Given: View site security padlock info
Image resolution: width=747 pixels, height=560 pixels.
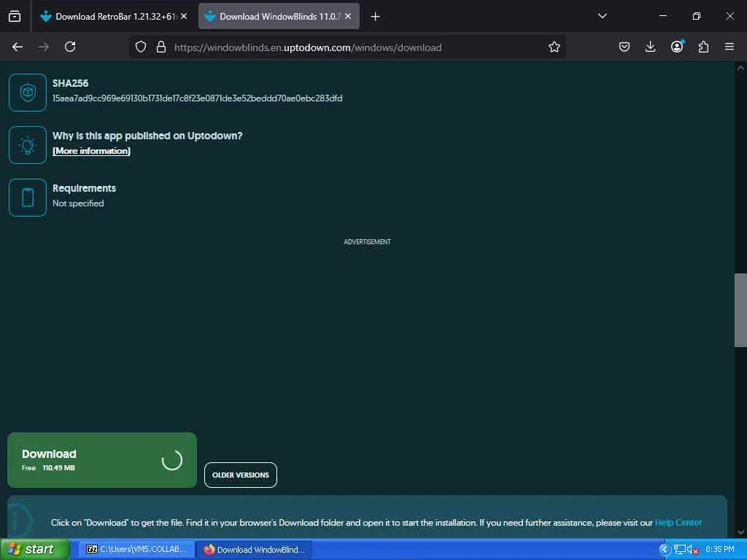Looking at the screenshot, I should (161, 47).
